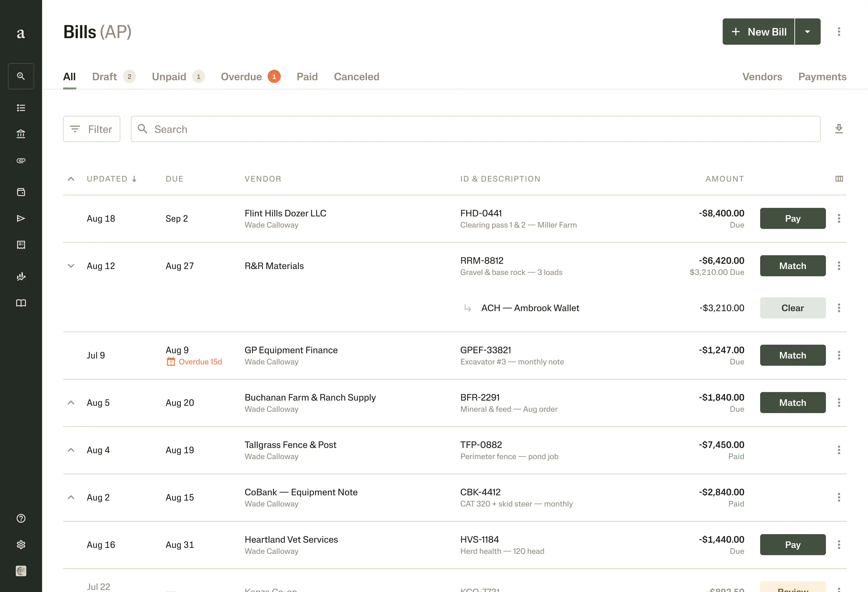Open the Filter button
The width and height of the screenshot is (868, 592).
[x=91, y=129]
